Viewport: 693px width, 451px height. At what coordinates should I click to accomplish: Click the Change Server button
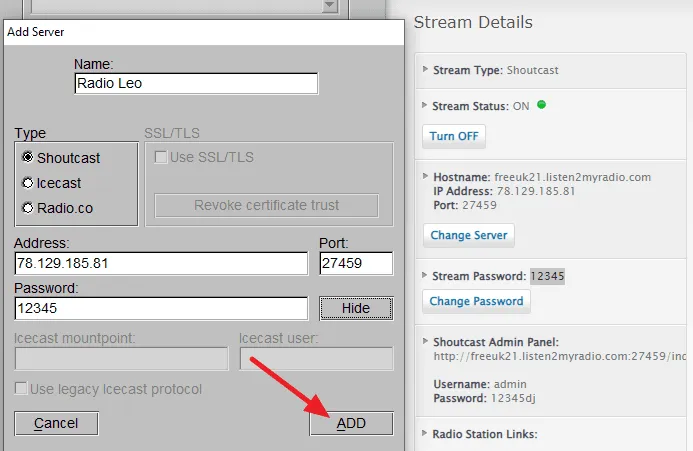pyautogui.click(x=469, y=235)
